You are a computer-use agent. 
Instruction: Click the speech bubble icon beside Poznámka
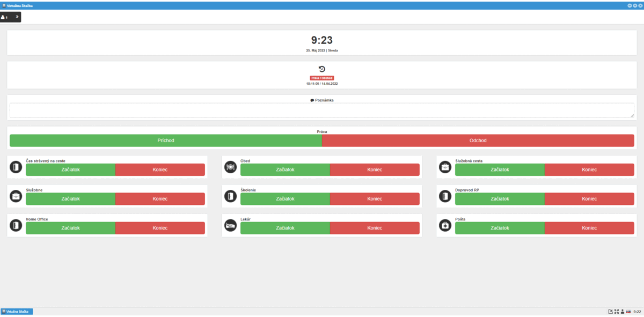click(312, 100)
